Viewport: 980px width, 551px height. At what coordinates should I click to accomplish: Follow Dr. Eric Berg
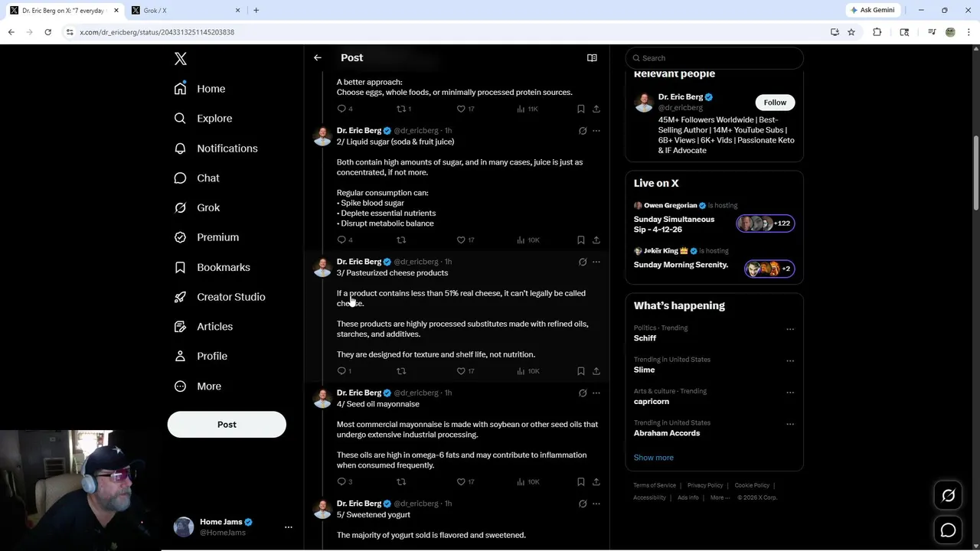(x=775, y=103)
